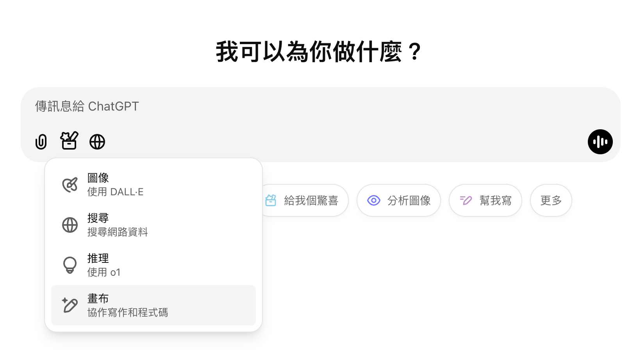Click the lightbulb icon next to 推理
This screenshot has height=364, width=639.
click(70, 264)
